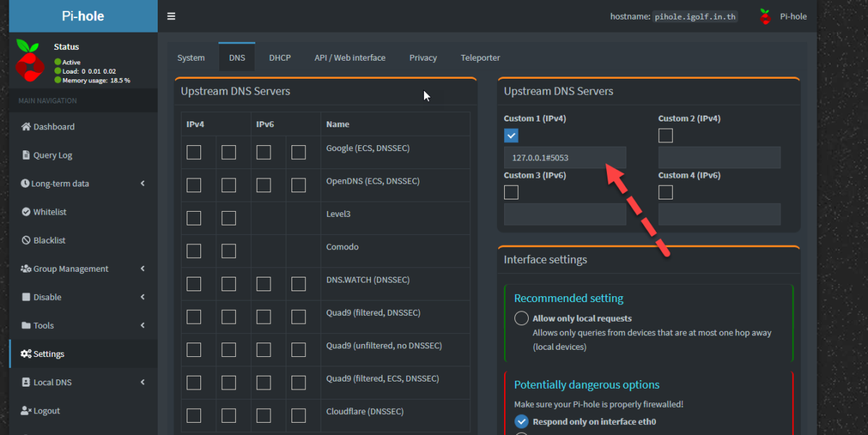868x435 pixels.
Task: Click the Query Log file icon
Action: click(27, 155)
